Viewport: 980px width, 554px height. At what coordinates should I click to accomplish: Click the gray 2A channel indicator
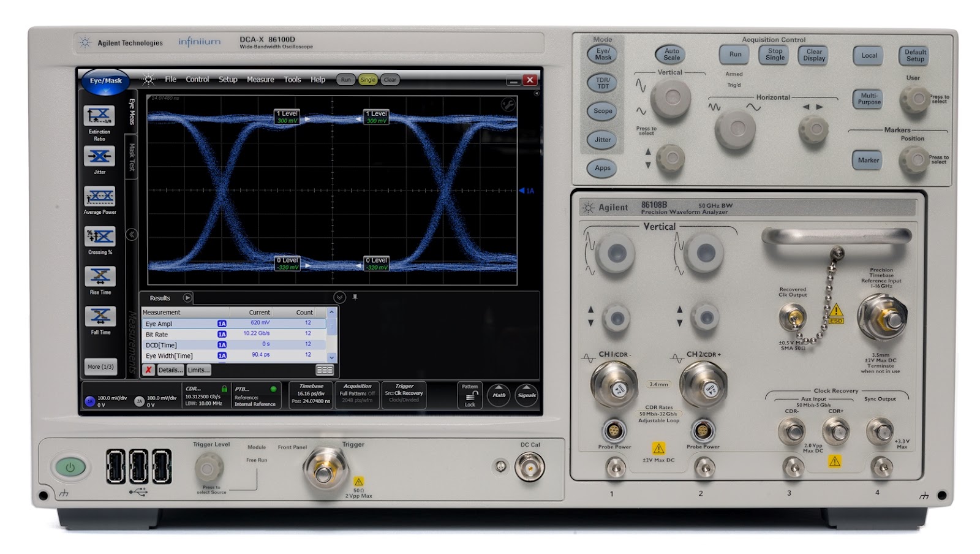tap(139, 401)
